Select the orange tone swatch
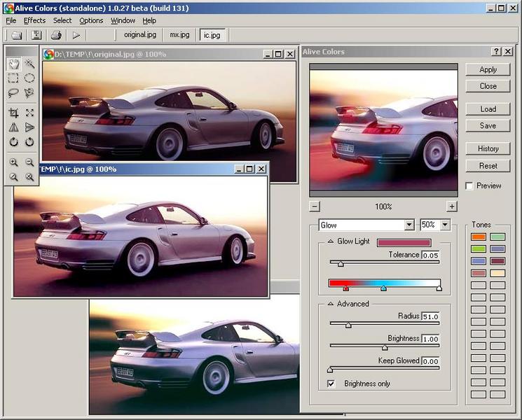522x420 pixels. click(x=479, y=237)
